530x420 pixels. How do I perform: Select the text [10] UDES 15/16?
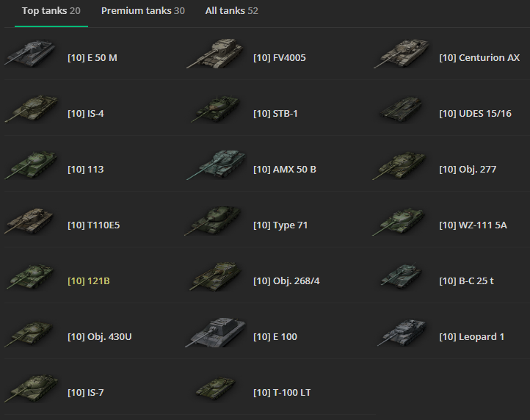(x=475, y=114)
